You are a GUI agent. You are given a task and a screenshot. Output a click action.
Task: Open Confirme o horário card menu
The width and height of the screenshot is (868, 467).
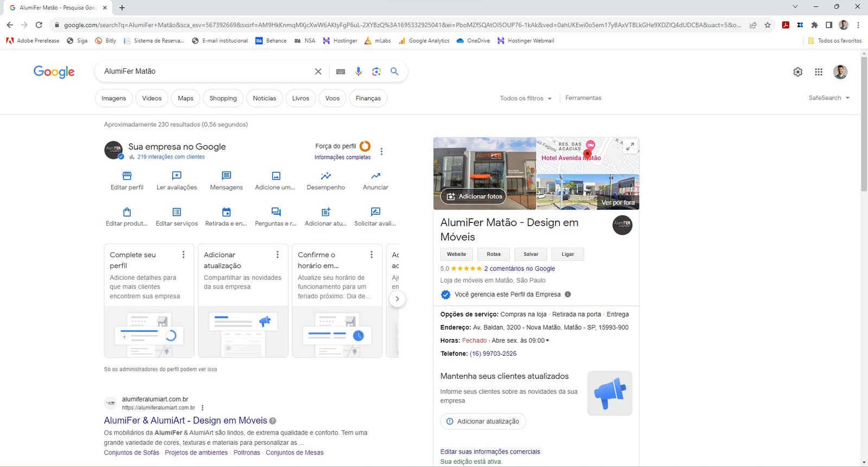(x=371, y=254)
